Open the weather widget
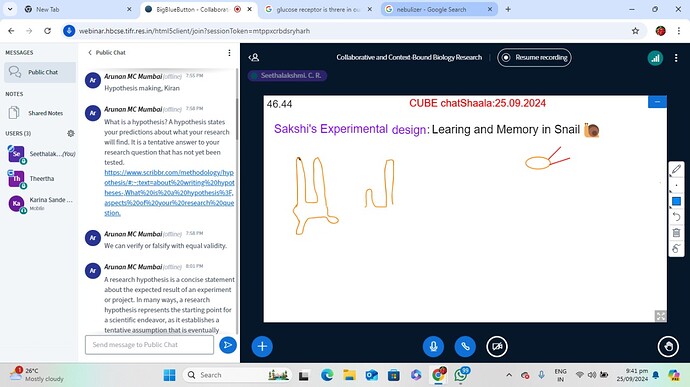Viewport: 690px width, 387px height. click(x=37, y=375)
